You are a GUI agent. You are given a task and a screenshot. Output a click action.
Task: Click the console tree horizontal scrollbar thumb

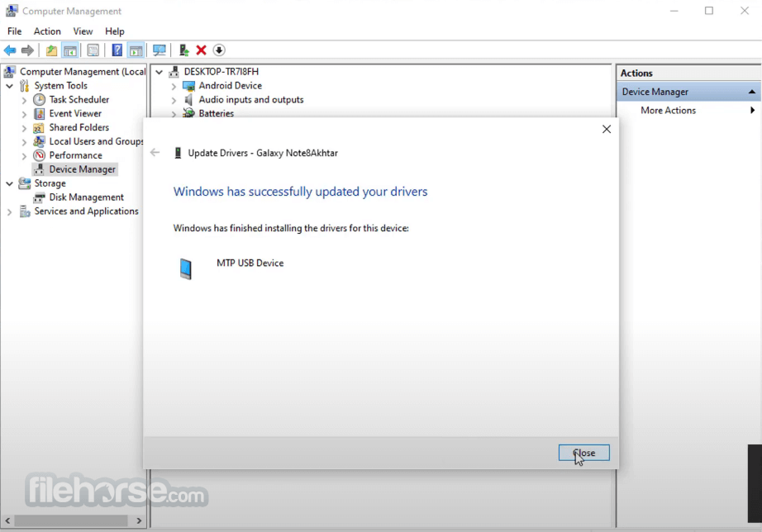coord(71,520)
